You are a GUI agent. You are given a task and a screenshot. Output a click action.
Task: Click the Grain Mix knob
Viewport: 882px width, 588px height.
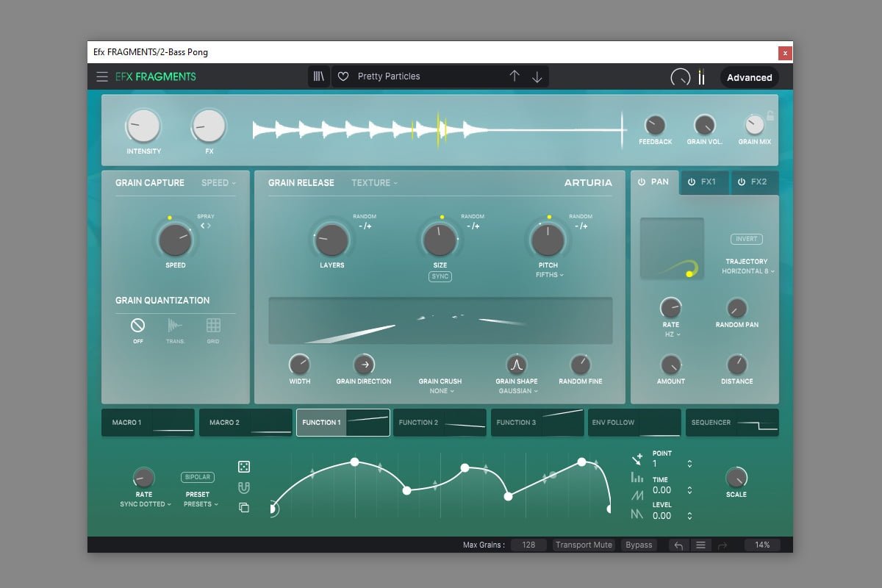tap(754, 125)
